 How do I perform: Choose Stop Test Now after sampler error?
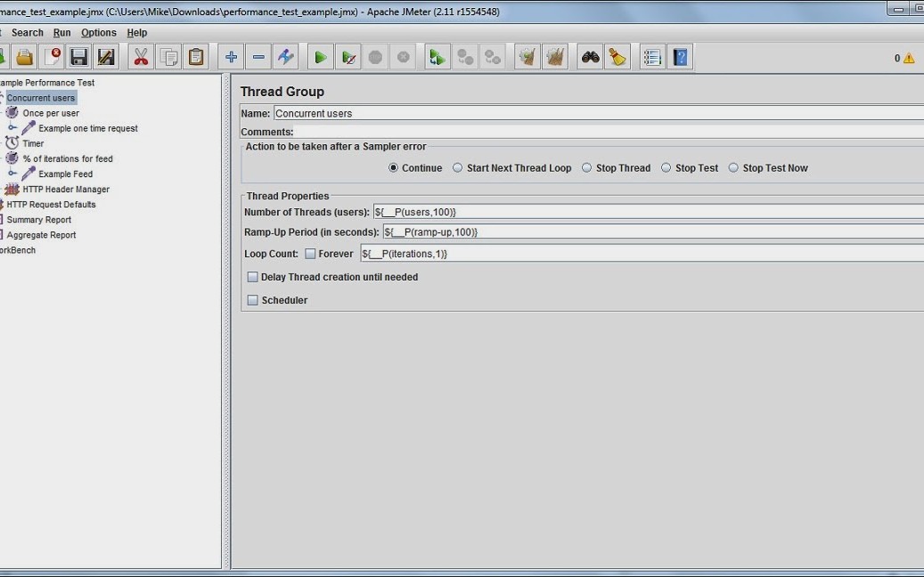pyautogui.click(x=732, y=167)
